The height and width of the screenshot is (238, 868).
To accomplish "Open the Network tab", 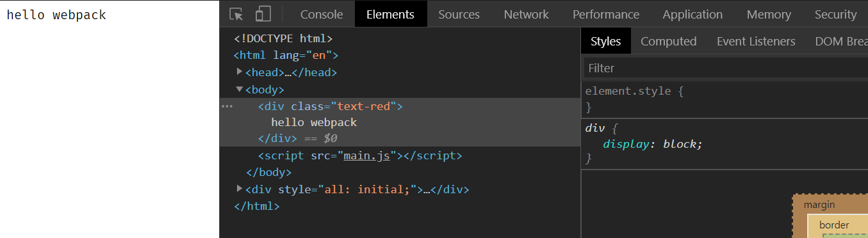I will [x=526, y=14].
